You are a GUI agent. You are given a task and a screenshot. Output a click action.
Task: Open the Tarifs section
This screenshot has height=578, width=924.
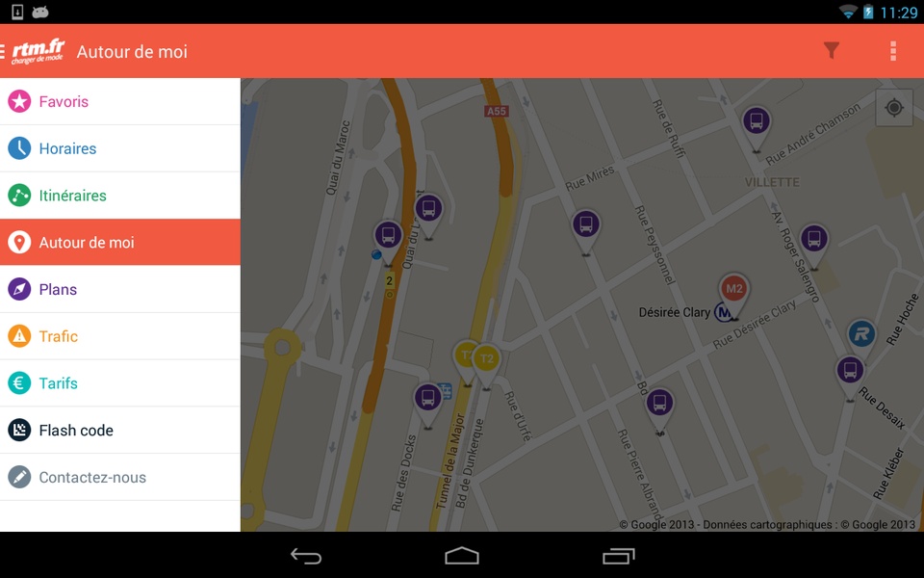click(120, 383)
